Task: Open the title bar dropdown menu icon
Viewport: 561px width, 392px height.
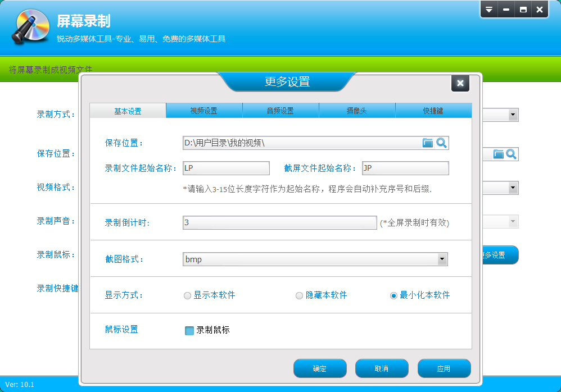Action: (x=489, y=10)
